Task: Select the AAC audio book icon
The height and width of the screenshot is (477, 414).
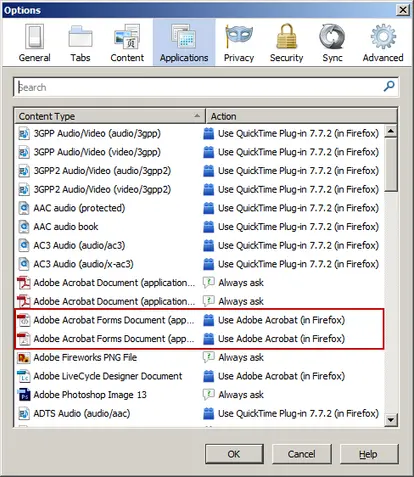Action: tap(24, 227)
